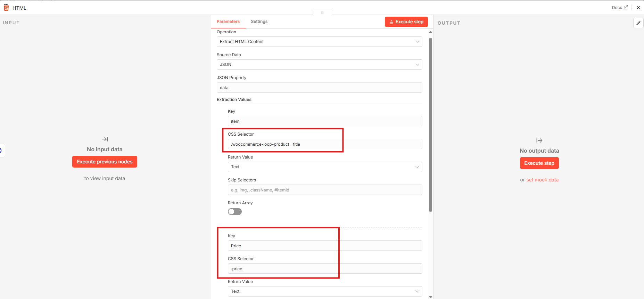Screen dimensions: 644x299
Task: Click Execute previous nodes button
Action: click(105, 162)
